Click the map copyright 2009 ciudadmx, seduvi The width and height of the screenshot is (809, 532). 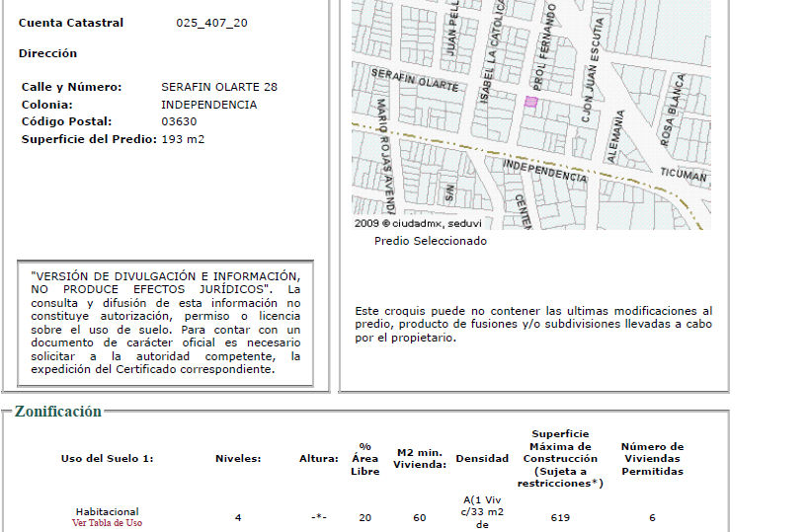tap(418, 223)
